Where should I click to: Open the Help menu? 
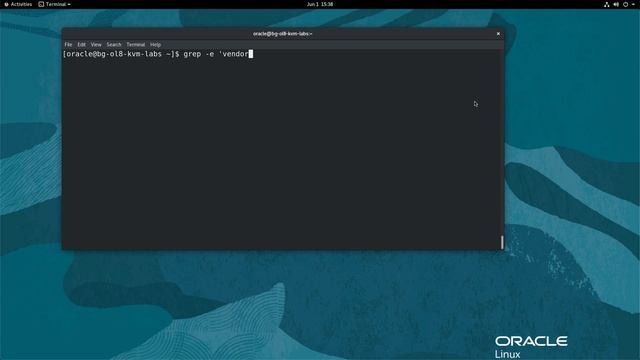(156, 44)
